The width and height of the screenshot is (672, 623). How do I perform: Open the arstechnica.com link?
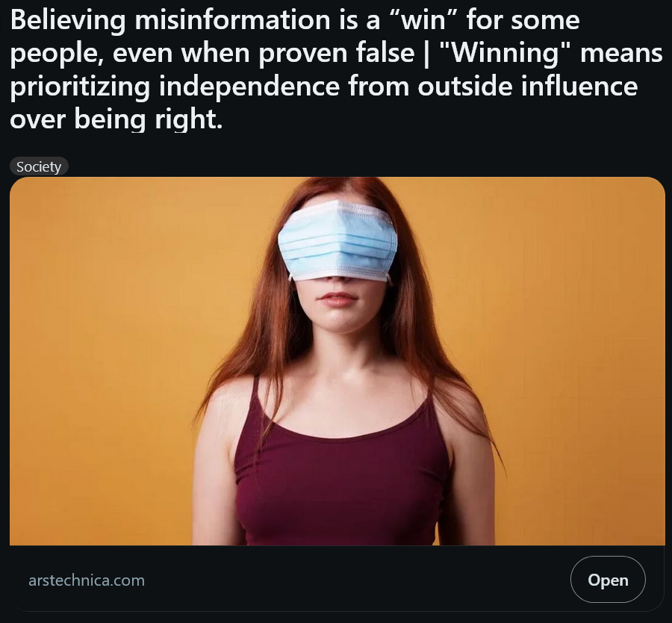point(87,580)
